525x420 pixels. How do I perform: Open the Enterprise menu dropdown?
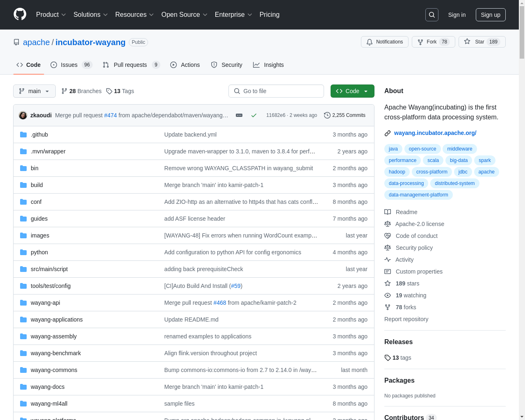[x=233, y=15]
